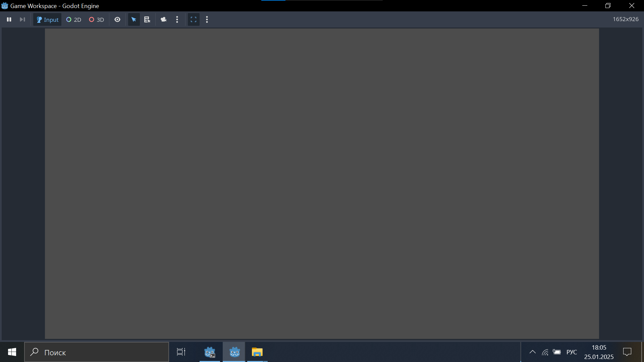The height and width of the screenshot is (362, 644).
Task: Switch РУС keyboard language
Action: [572, 352]
